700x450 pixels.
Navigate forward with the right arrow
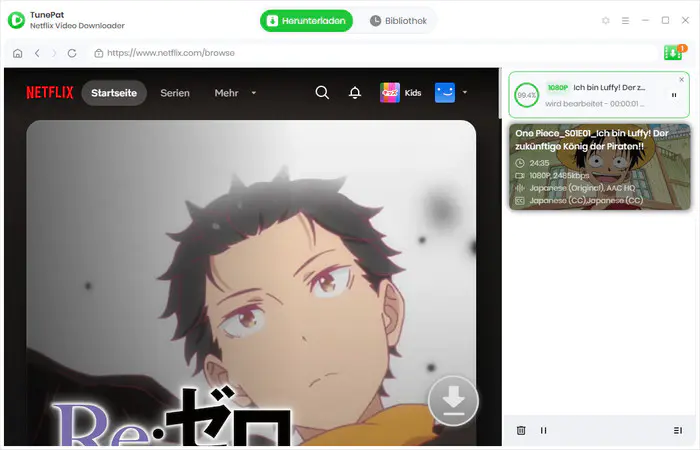tap(54, 53)
